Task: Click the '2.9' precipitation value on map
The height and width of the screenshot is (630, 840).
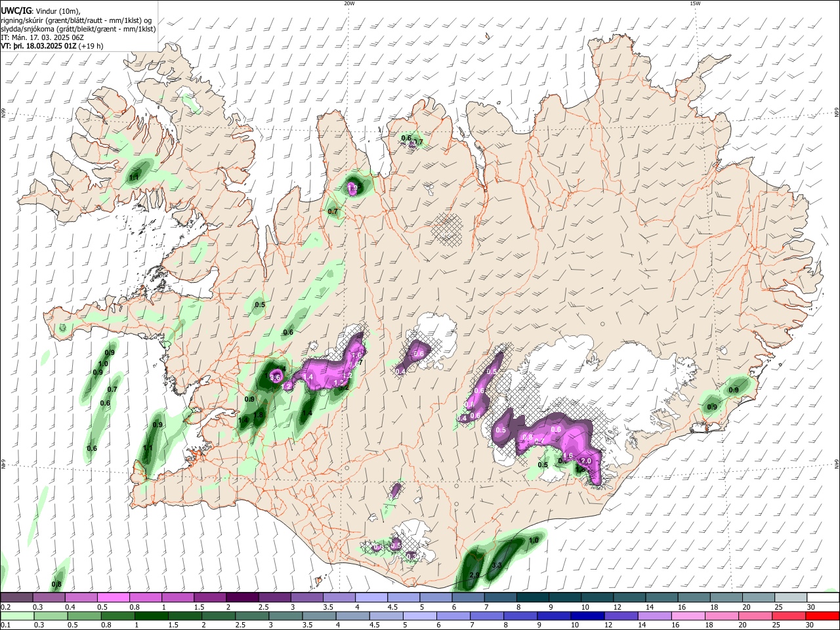Action: (x=475, y=576)
